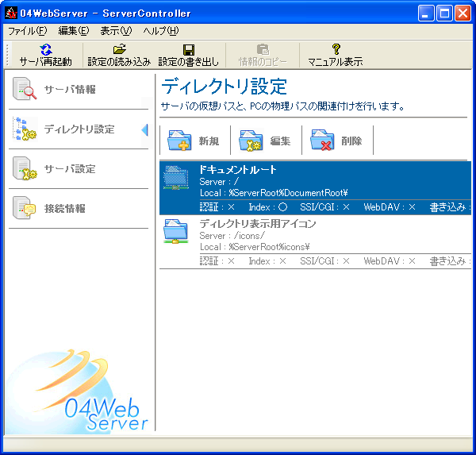Open the 接続情報 sidebar icon
The image size is (476, 455).
pos(25,208)
